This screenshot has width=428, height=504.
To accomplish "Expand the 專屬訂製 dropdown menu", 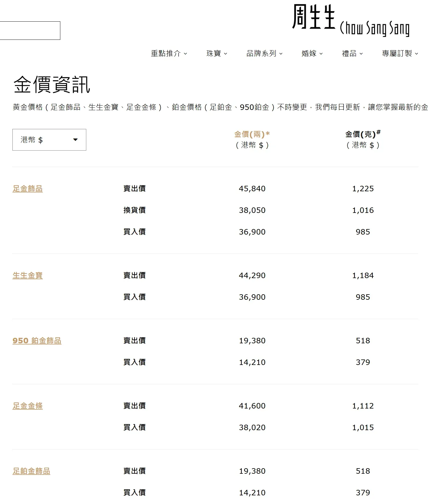I will [x=400, y=53].
